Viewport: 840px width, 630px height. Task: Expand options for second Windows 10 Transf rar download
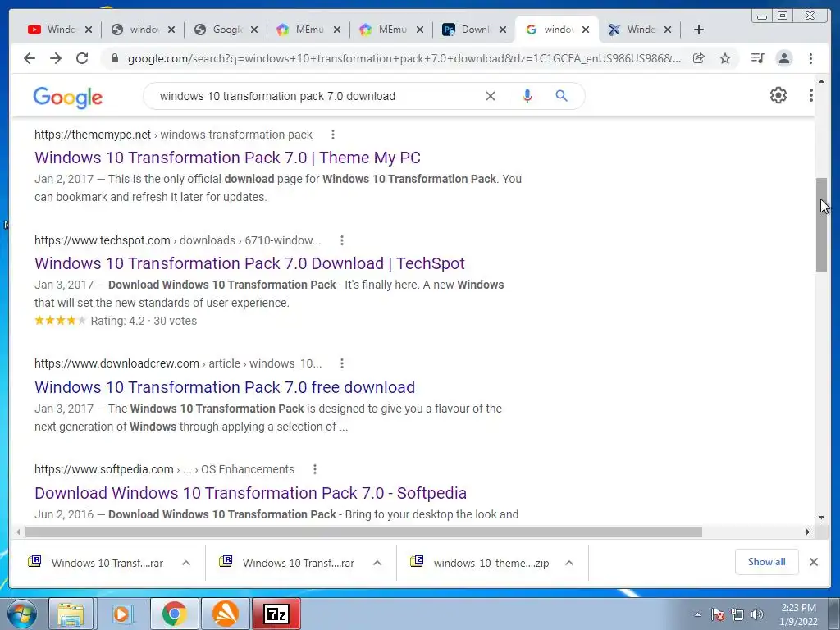(x=377, y=563)
